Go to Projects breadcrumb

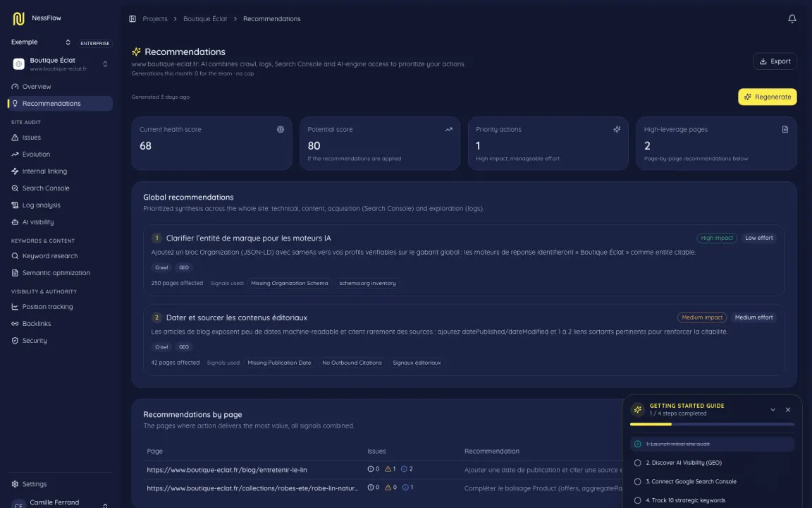point(155,18)
